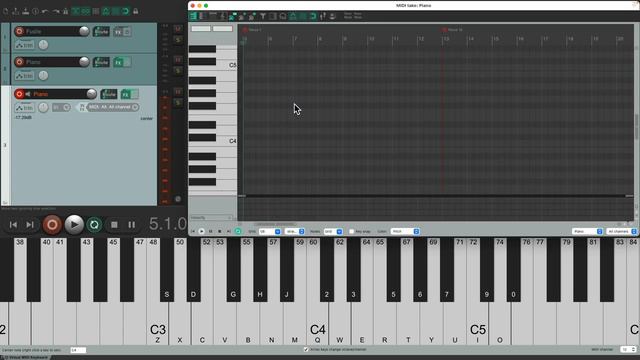Pause playback using the main transport pause button
The image size is (640, 360).
[131, 224]
